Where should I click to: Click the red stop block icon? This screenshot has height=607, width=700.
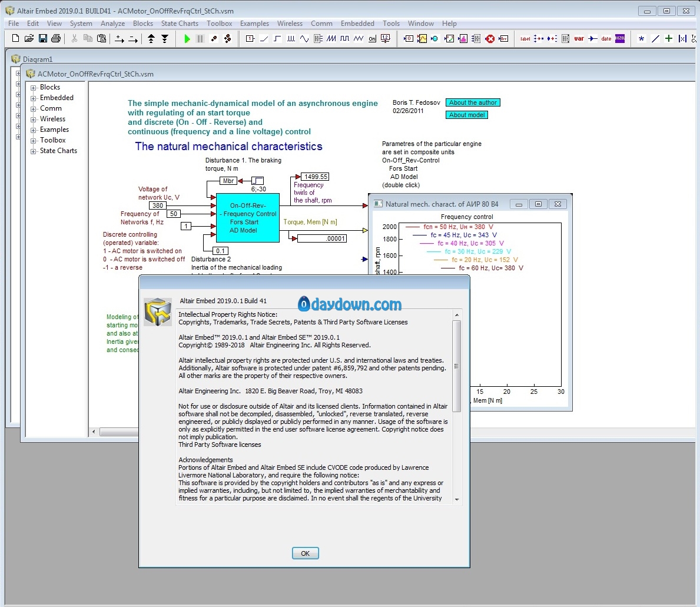pyautogui.click(x=490, y=39)
